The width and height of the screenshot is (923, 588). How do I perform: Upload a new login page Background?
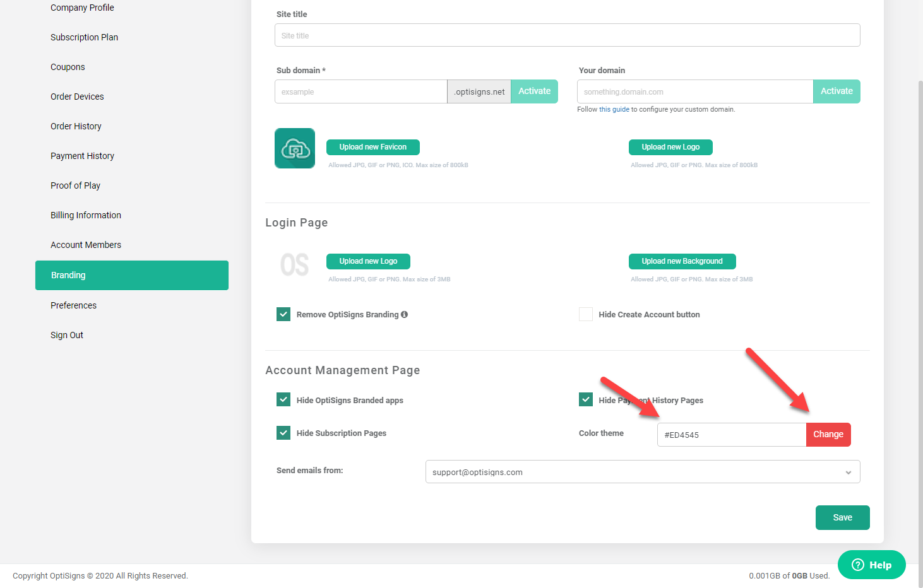click(682, 261)
